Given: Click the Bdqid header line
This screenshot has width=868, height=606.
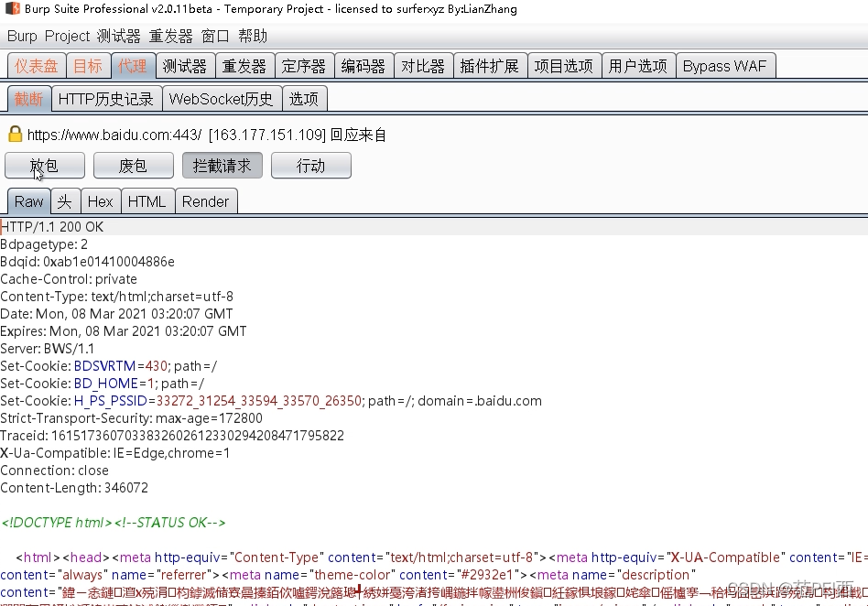Looking at the screenshot, I should pos(88,262).
